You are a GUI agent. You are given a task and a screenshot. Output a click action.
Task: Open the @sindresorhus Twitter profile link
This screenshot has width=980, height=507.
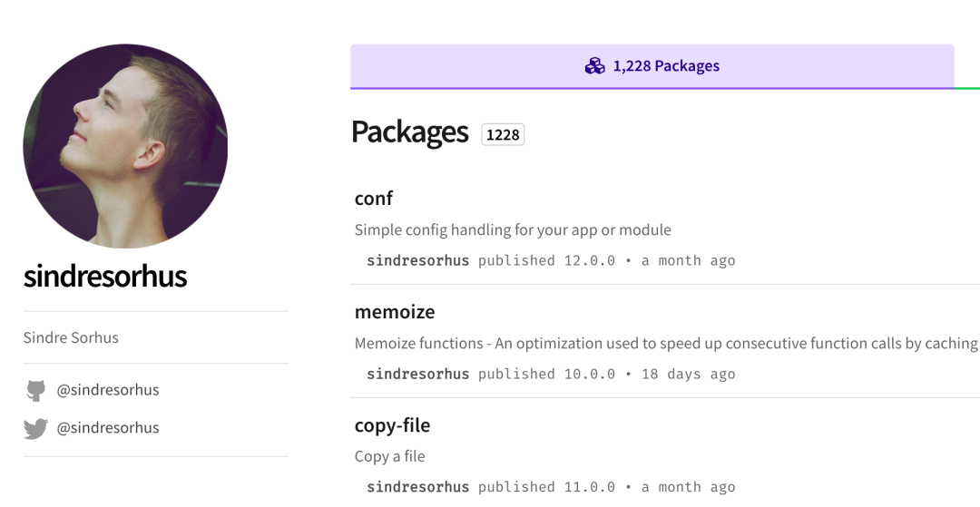pos(108,428)
